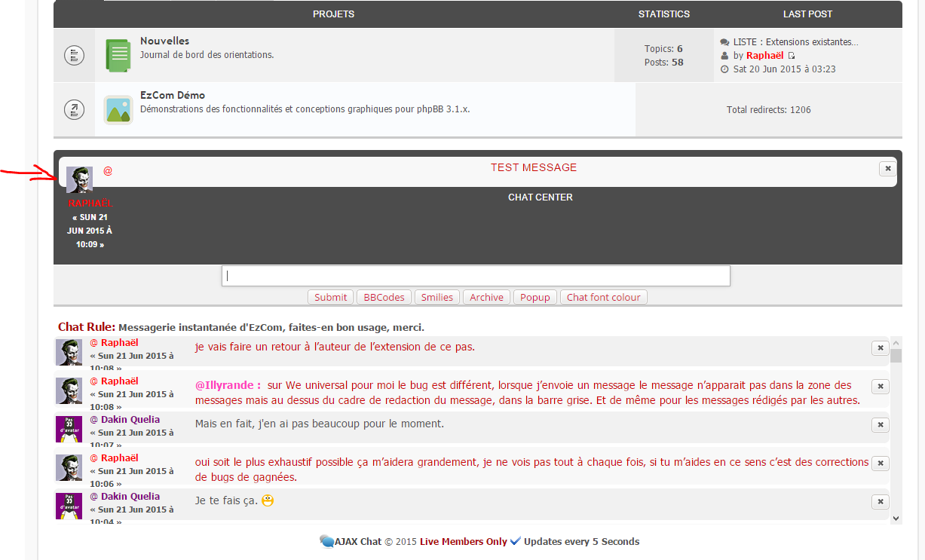
Task: Click chat list scrollbar down arrow
Action: [x=896, y=518]
